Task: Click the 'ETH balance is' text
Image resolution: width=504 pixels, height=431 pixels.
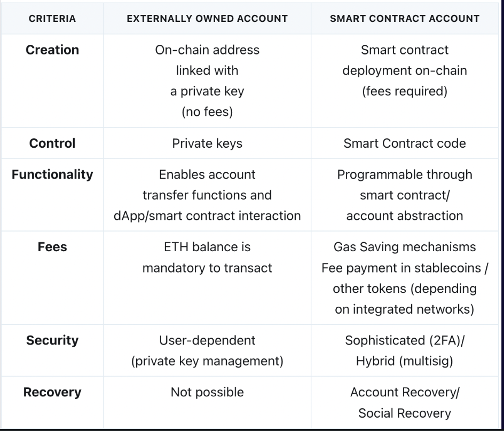Action: click(x=207, y=247)
